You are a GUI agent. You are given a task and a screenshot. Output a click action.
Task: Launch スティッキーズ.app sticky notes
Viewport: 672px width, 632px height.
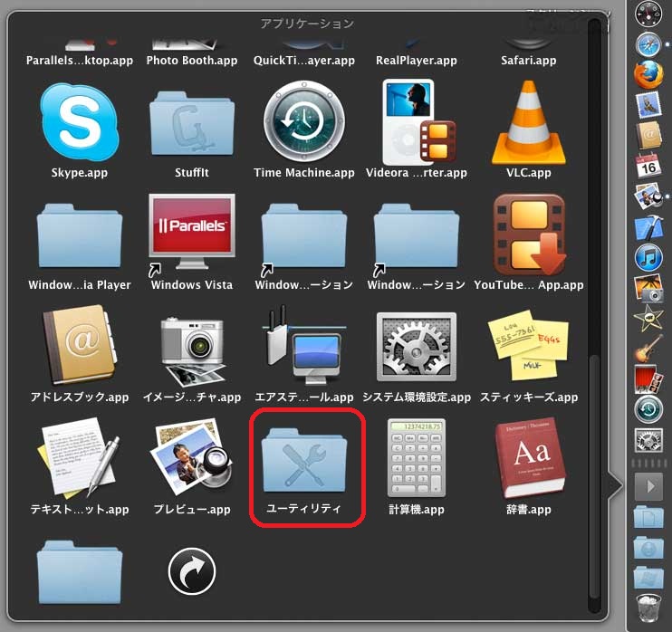point(528,347)
